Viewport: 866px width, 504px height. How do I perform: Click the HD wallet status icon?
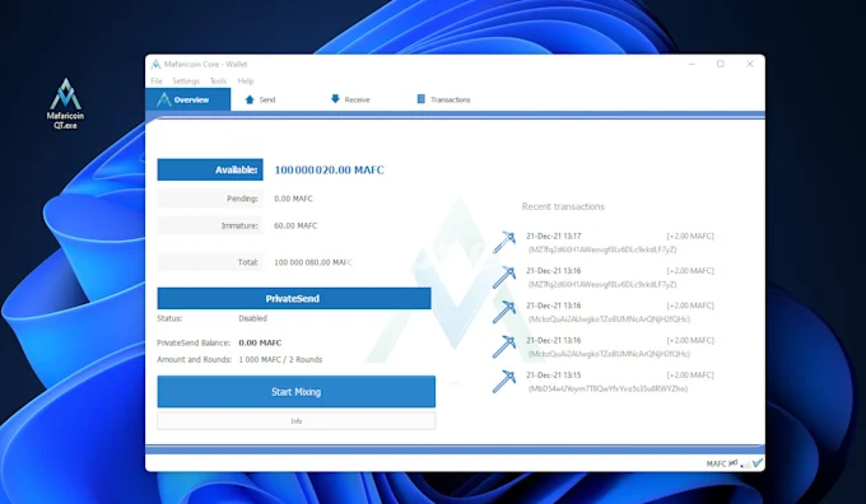point(733,463)
